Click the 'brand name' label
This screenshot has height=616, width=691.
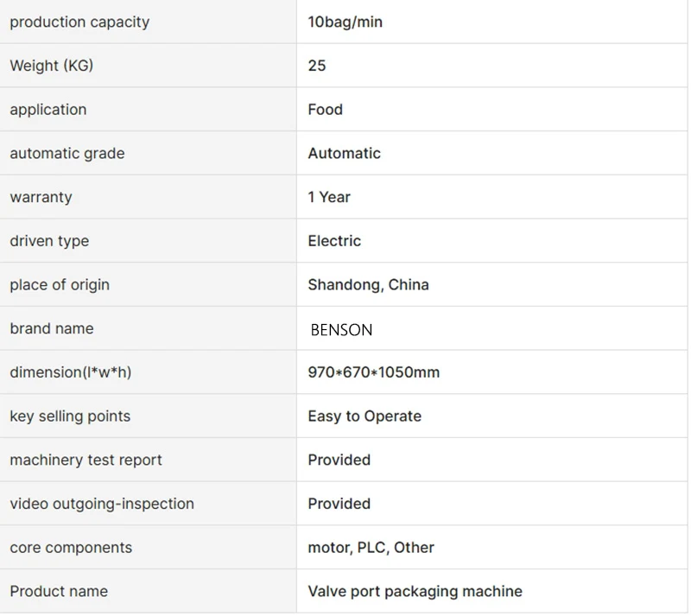(52, 328)
